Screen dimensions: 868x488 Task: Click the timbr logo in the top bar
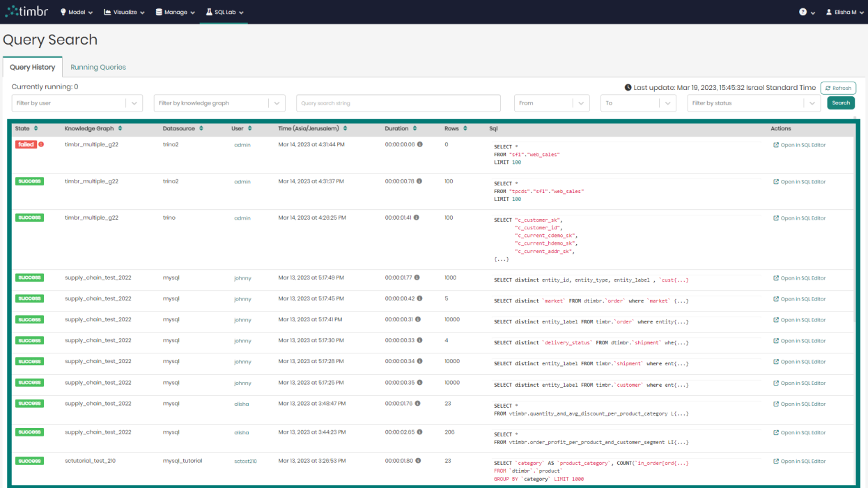pos(26,11)
